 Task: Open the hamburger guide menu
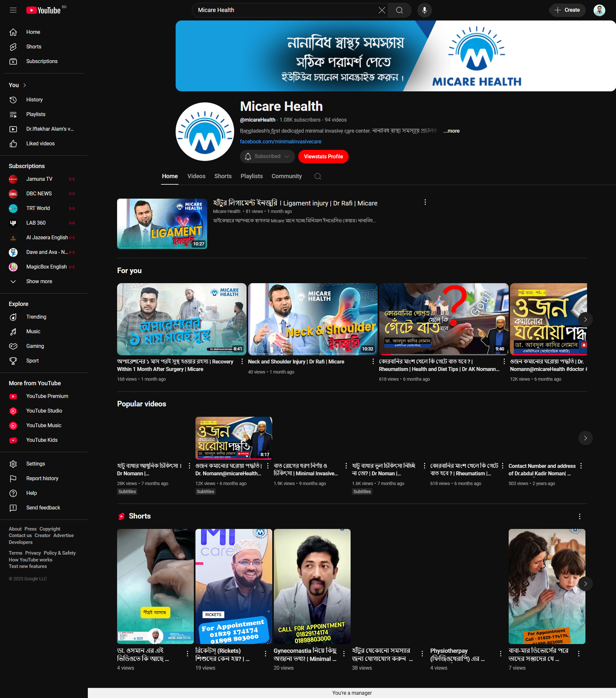tap(13, 10)
